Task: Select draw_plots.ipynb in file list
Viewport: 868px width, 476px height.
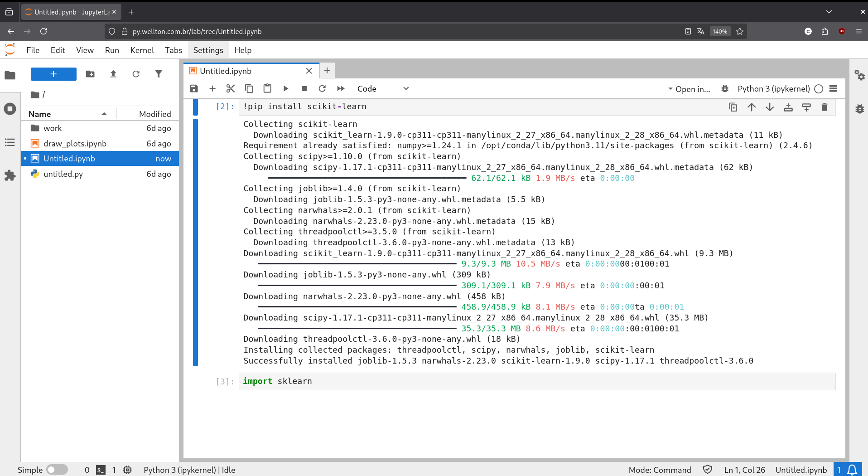Action: 100,143
